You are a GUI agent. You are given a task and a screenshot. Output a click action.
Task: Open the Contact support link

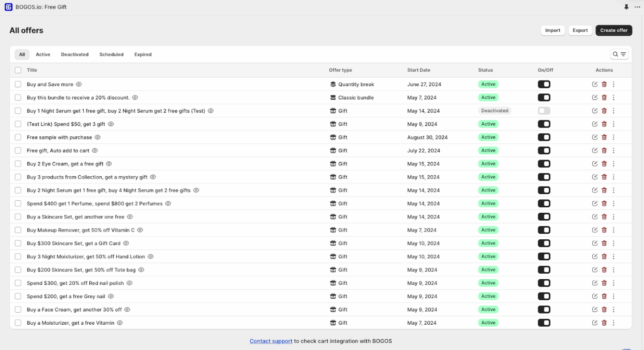[271, 341]
